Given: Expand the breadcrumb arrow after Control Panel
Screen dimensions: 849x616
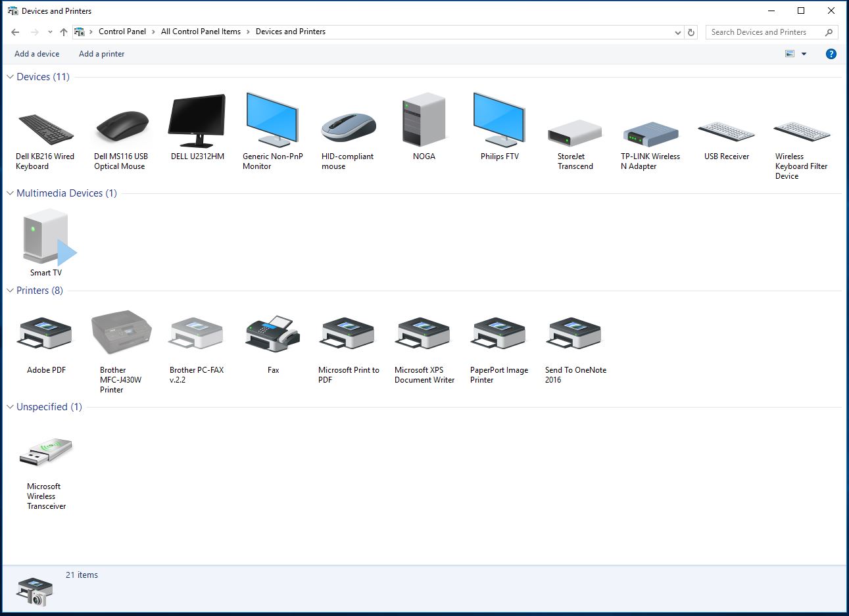Looking at the screenshot, I should tap(153, 32).
